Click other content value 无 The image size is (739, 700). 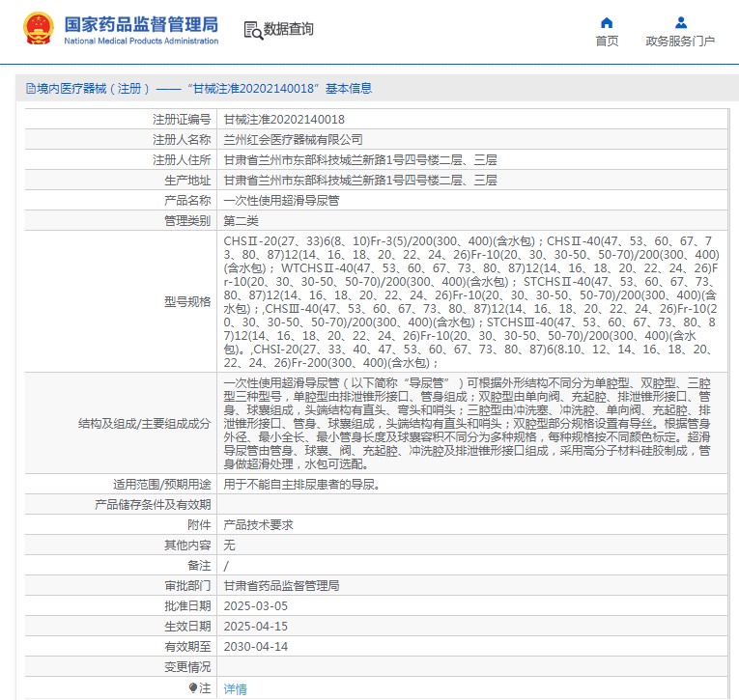pos(229,546)
